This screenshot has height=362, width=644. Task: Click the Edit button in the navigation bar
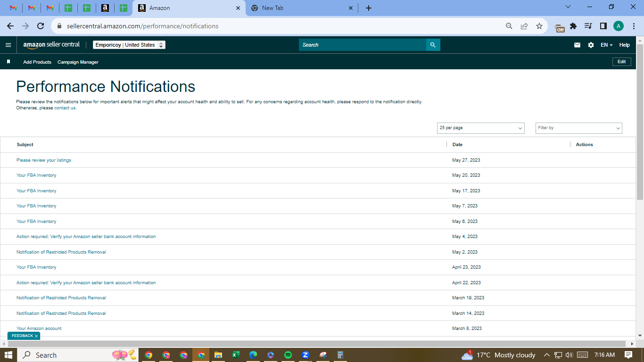click(x=621, y=62)
